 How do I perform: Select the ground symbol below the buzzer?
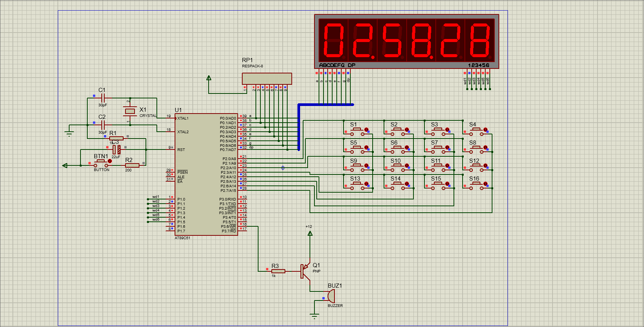[x=314, y=316]
